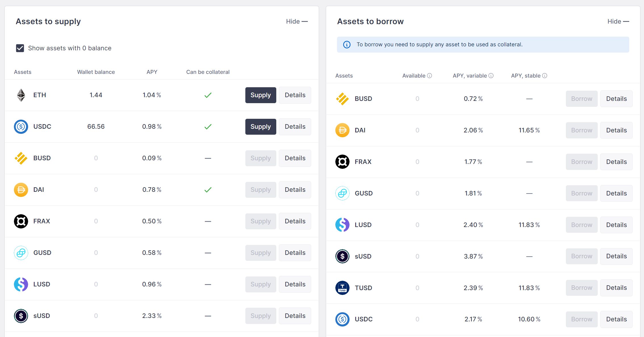Click the USDC coin icon in supply list
The width and height of the screenshot is (644, 337).
21,127
